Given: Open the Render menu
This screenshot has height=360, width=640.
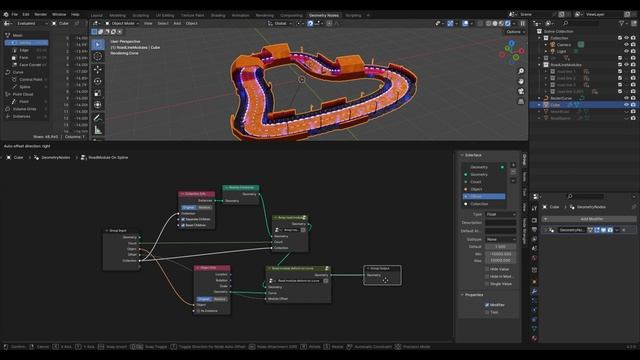Looking at the screenshot, I should tap(40, 14).
